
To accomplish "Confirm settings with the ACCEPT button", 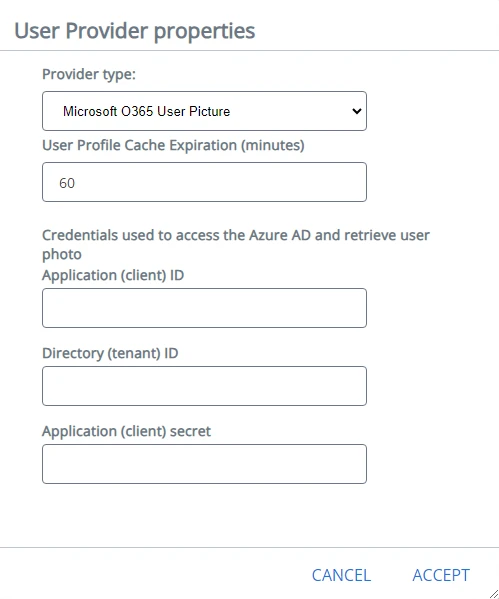I will [x=441, y=575].
